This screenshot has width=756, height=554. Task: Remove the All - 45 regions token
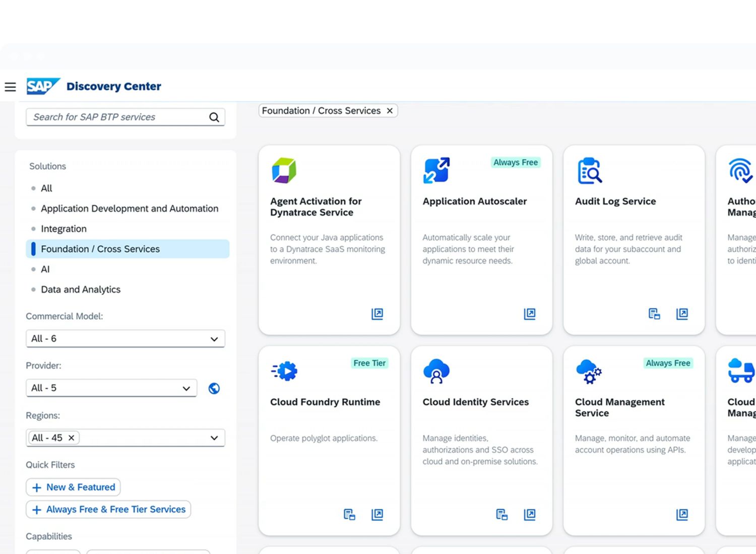(72, 438)
